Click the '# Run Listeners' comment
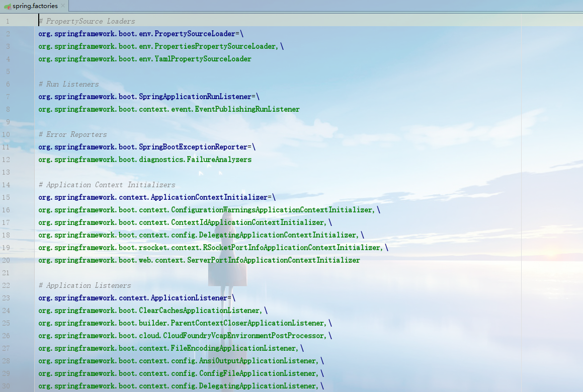Image resolution: width=583 pixels, height=392 pixels. click(69, 84)
